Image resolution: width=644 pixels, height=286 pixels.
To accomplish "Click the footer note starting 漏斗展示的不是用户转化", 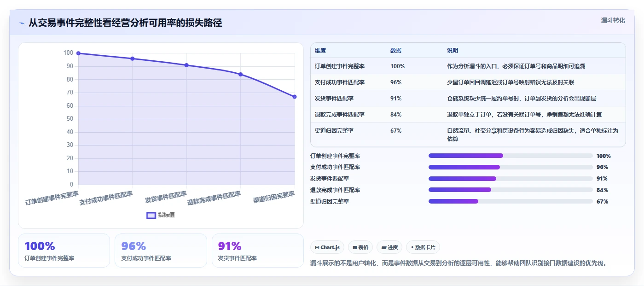I will coord(459,263).
